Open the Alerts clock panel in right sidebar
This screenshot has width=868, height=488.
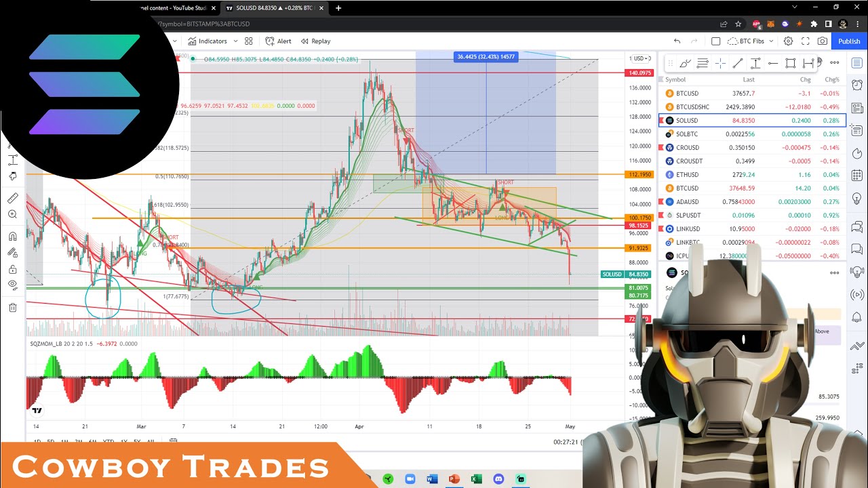pyautogui.click(x=856, y=85)
